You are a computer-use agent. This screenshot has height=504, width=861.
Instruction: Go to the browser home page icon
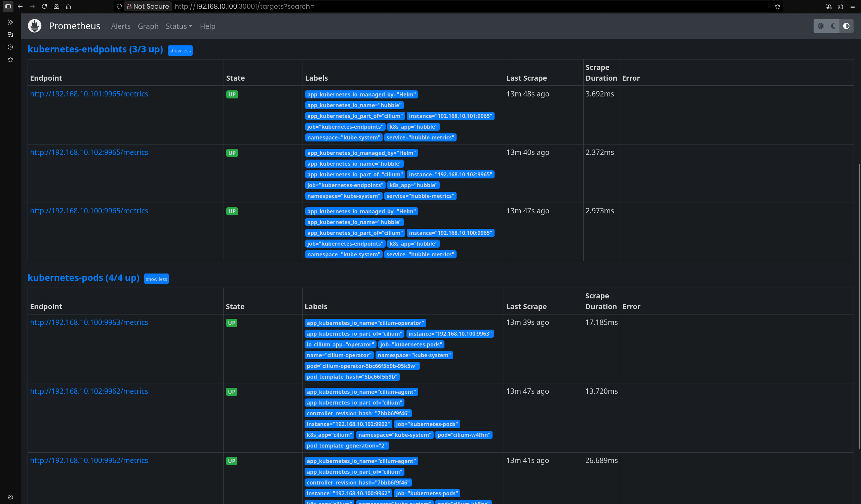coord(68,6)
